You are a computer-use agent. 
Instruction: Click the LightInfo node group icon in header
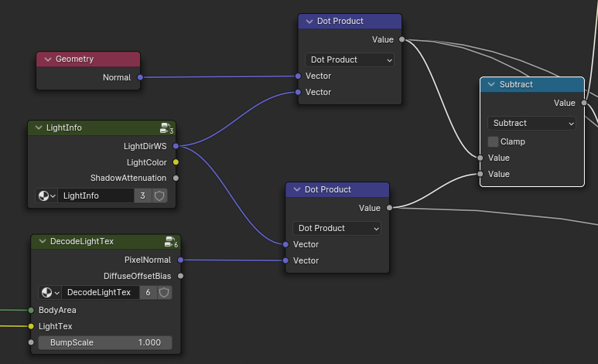point(166,128)
